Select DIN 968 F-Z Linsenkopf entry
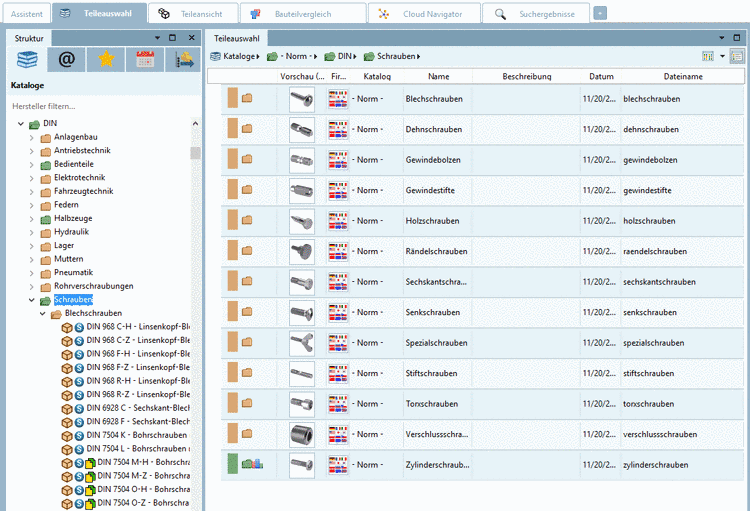The image size is (750, 511). pos(138,367)
